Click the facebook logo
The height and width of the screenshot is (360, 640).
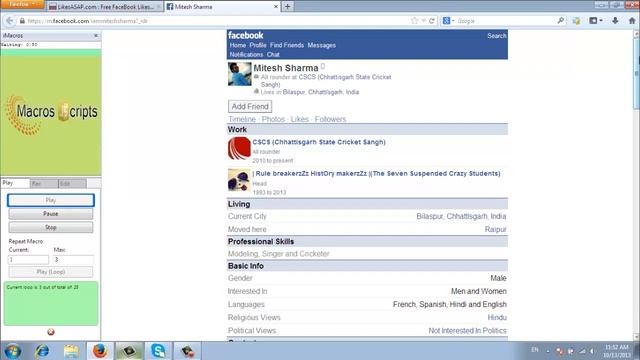(x=246, y=36)
